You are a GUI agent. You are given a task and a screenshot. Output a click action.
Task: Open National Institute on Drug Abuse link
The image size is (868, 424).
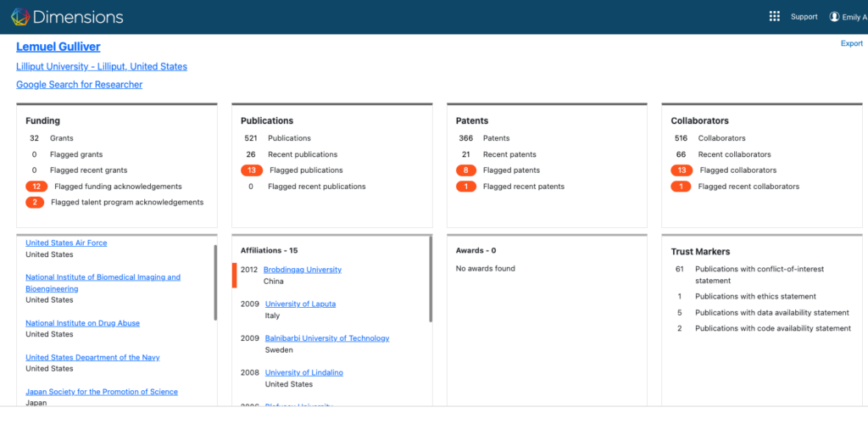coord(82,323)
